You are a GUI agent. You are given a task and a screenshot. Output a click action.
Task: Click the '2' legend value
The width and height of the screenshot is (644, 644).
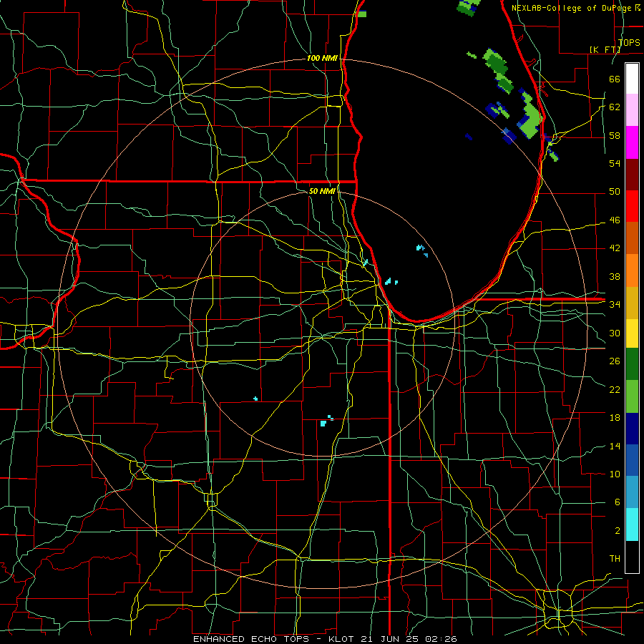(617, 531)
